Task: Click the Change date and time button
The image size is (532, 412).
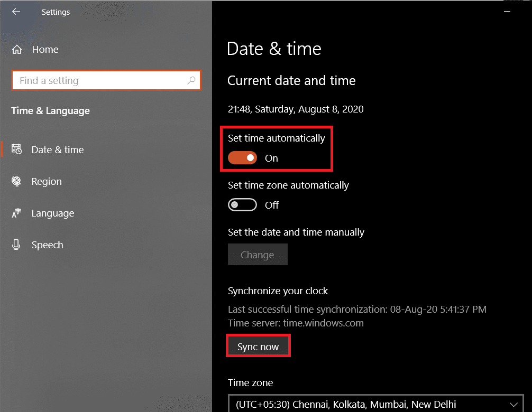Action: 258,255
